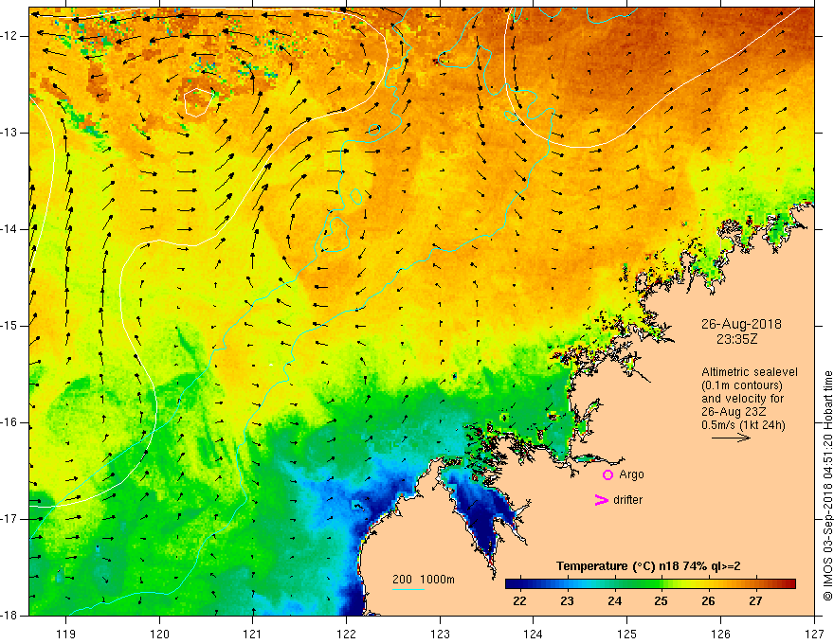Click the time label 23:35Z
This screenshot has height=644, width=834.
(x=736, y=339)
